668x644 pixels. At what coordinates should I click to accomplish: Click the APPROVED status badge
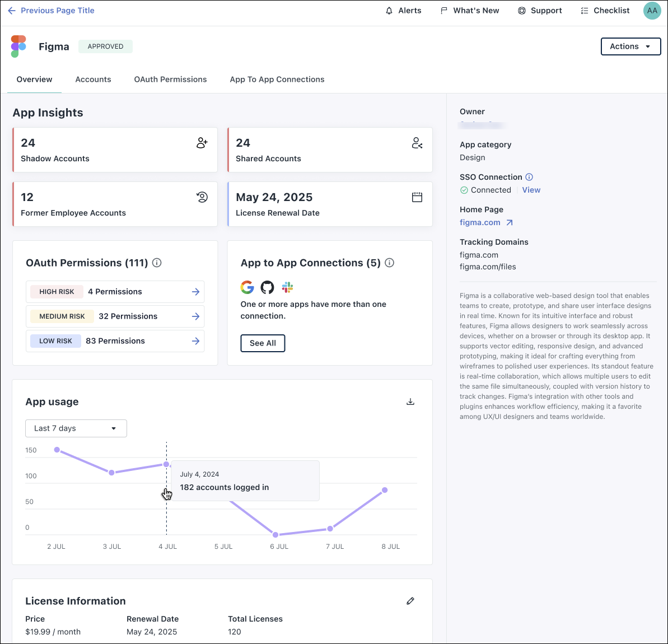[x=105, y=46]
